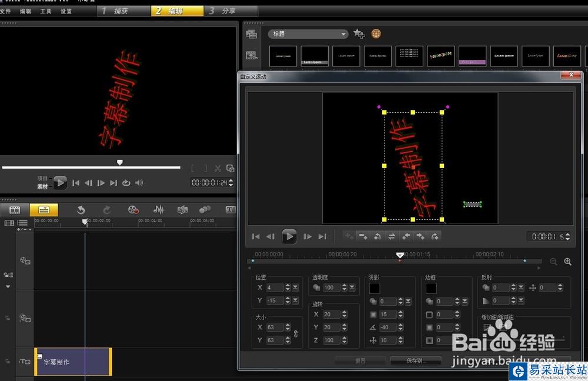Click Redo in the timeline toolbar
This screenshot has height=381, width=588.
click(x=107, y=210)
